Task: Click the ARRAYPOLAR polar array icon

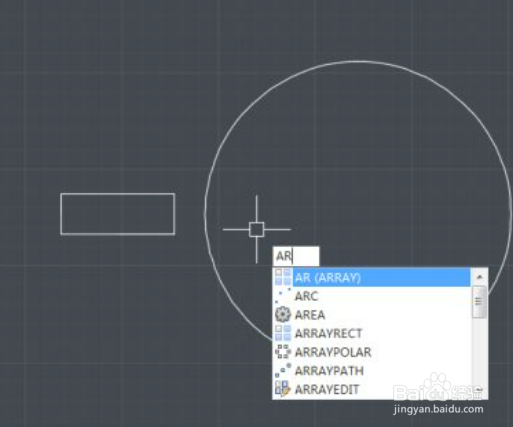Action: (x=283, y=352)
